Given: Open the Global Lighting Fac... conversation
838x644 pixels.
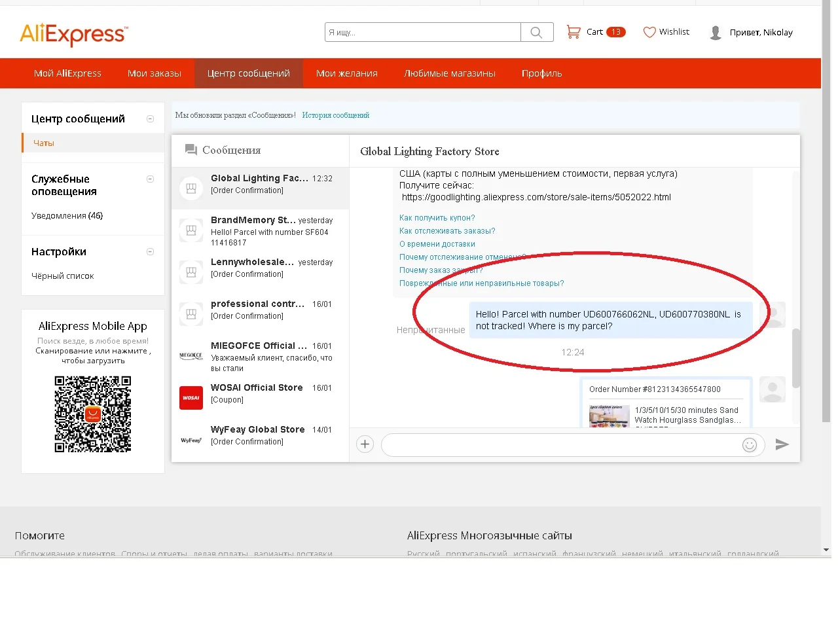Looking at the screenshot, I should click(x=261, y=188).
